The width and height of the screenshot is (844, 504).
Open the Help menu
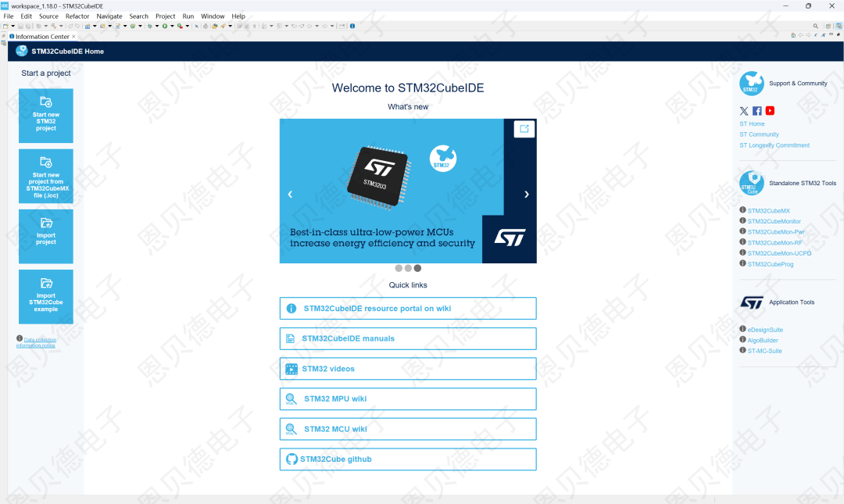[x=238, y=16]
